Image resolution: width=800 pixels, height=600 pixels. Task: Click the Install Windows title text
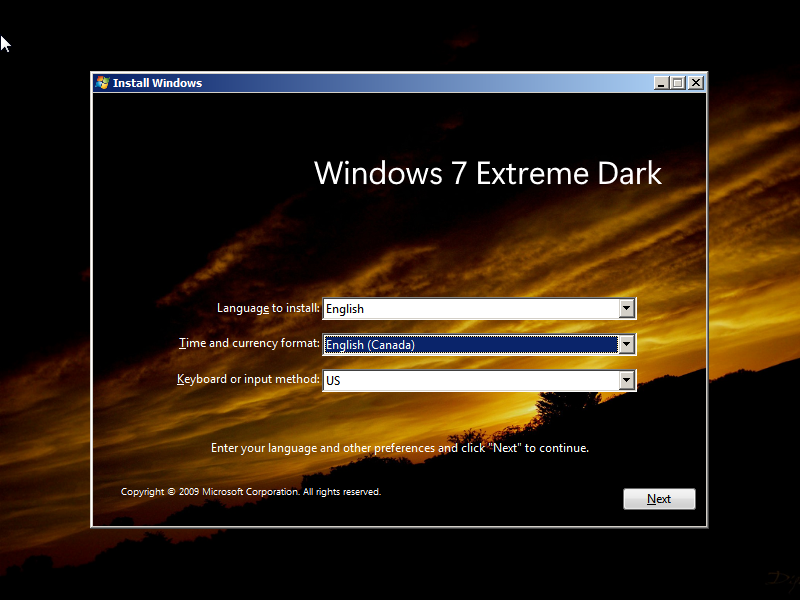(x=157, y=83)
